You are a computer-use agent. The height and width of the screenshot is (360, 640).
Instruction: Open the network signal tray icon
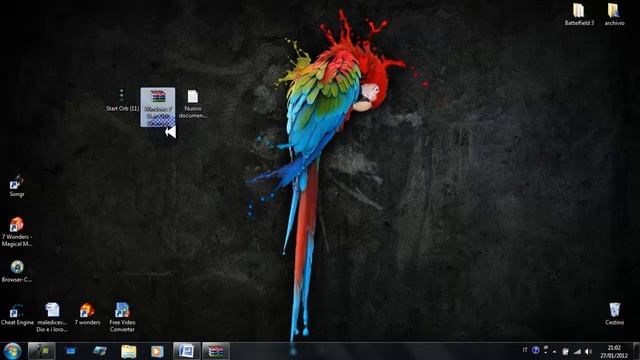click(x=577, y=351)
